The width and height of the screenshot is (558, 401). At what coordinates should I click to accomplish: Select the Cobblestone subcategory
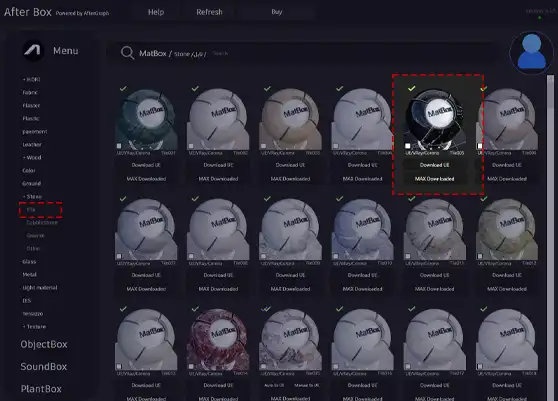tap(42, 222)
